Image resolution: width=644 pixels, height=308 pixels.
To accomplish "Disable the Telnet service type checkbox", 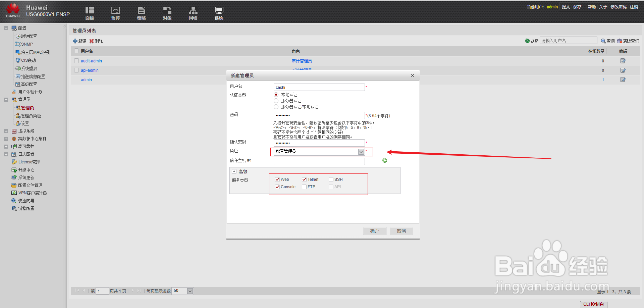I will coord(304,179).
